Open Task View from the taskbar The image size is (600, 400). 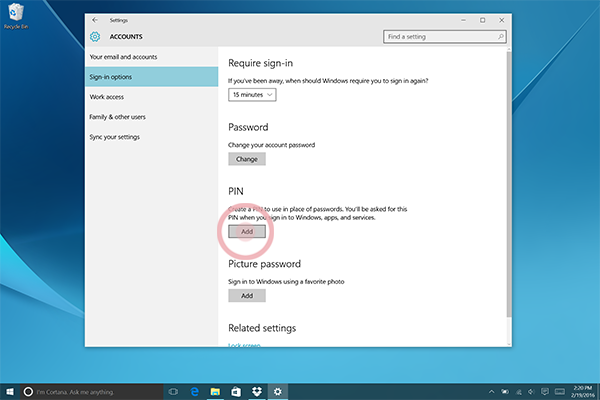[x=173, y=392]
